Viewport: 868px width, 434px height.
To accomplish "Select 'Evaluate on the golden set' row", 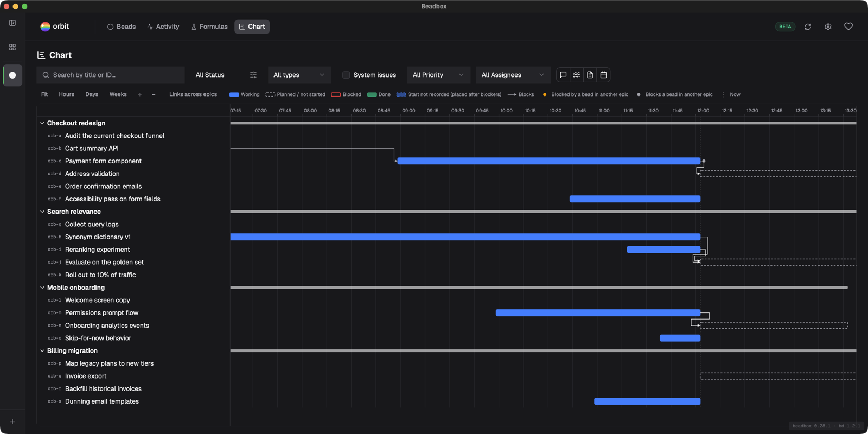I will click(133, 262).
